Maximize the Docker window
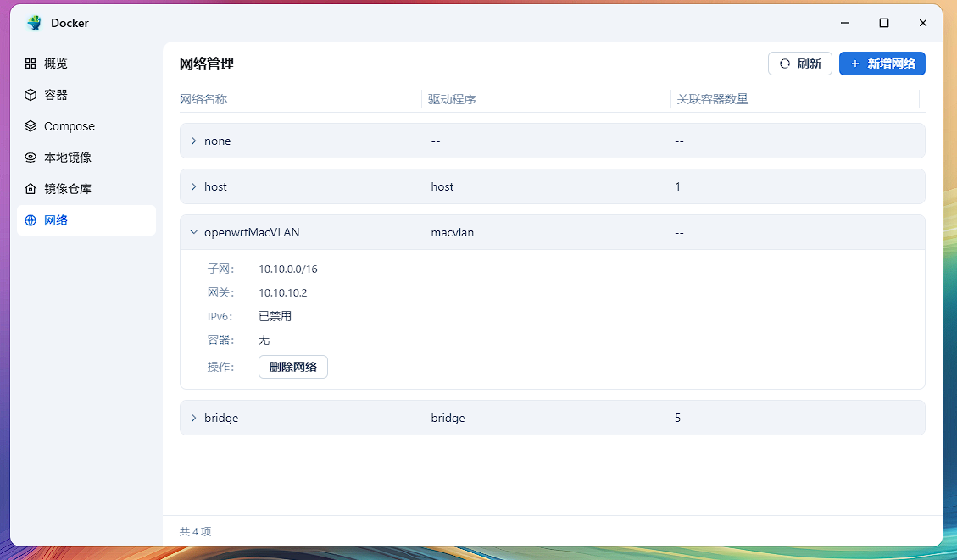The width and height of the screenshot is (957, 560). [x=884, y=23]
